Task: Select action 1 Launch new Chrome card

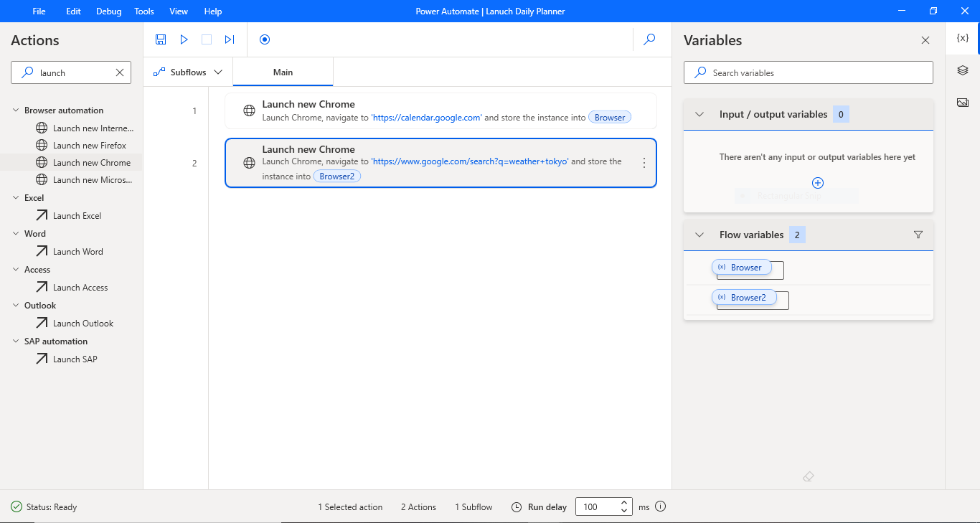Action: pyautogui.click(x=440, y=110)
